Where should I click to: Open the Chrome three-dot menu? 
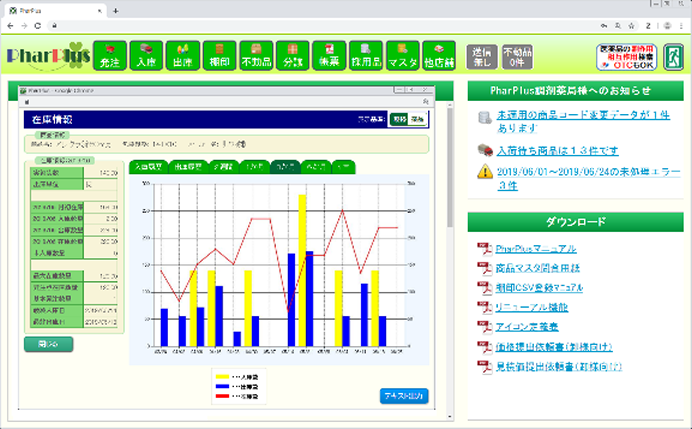point(682,26)
